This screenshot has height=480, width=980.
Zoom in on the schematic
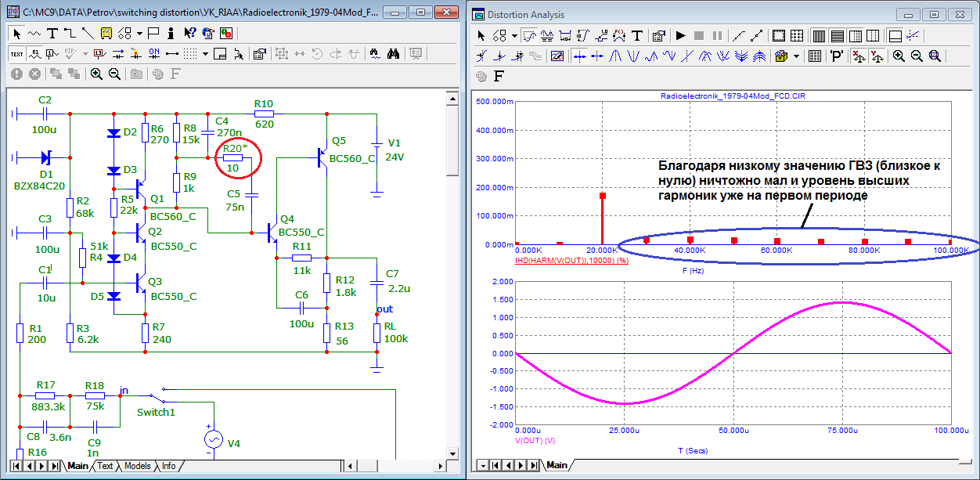click(x=96, y=74)
